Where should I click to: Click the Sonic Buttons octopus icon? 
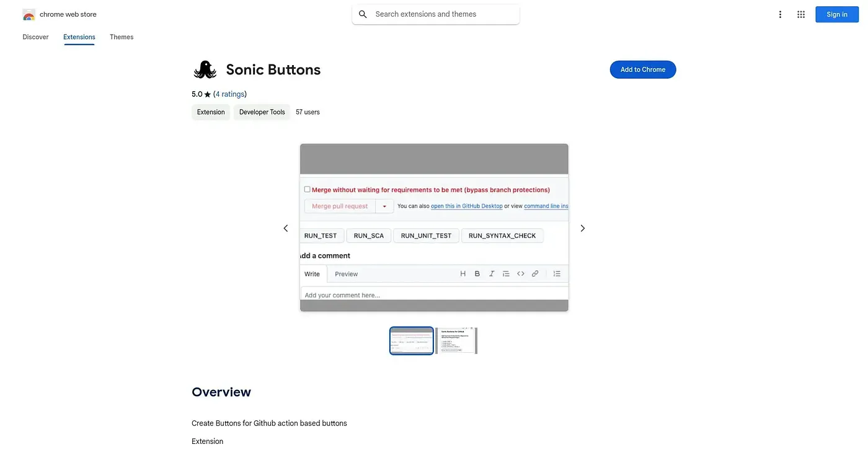click(x=205, y=69)
